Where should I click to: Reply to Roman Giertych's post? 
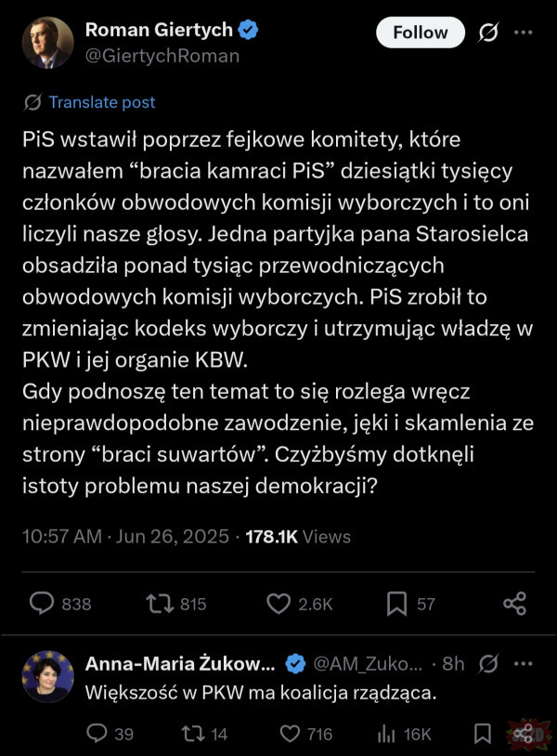click(x=42, y=604)
